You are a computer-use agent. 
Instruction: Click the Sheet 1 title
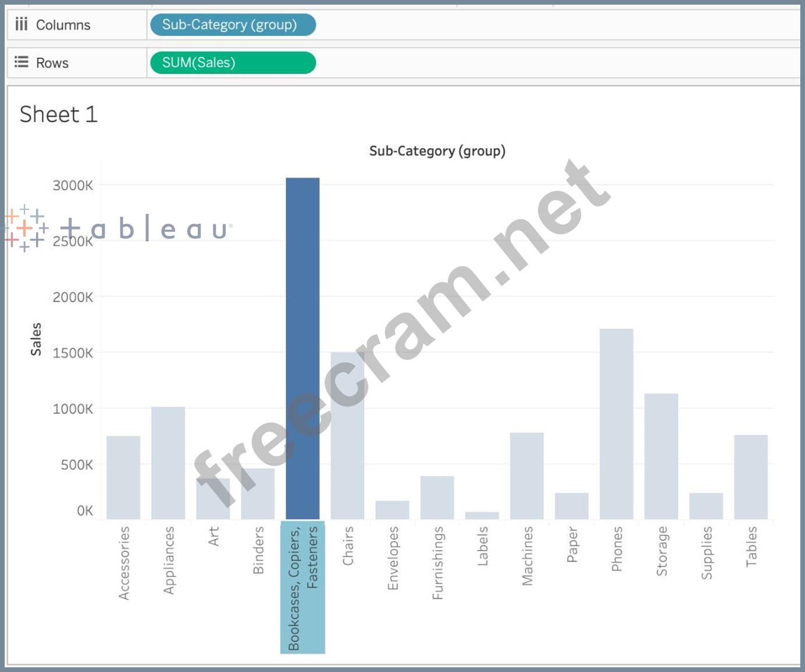[58, 115]
